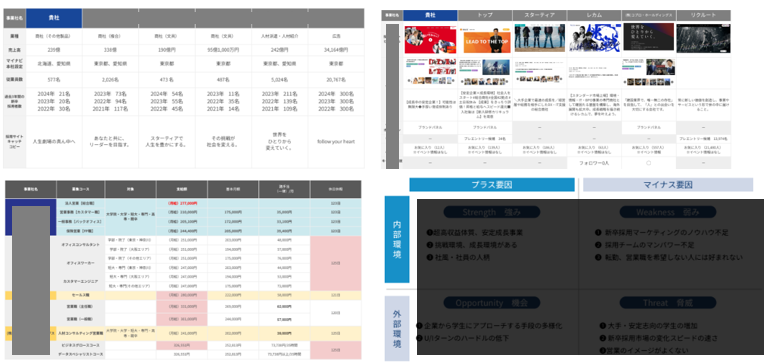Click the Weakness 弱み pill heading
772x363 pixels.
click(x=668, y=212)
